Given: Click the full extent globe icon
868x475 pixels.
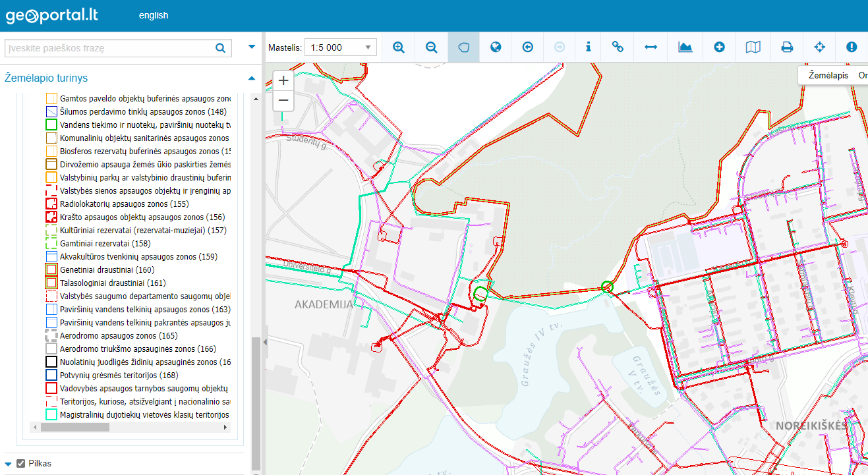Looking at the screenshot, I should click(x=496, y=47).
